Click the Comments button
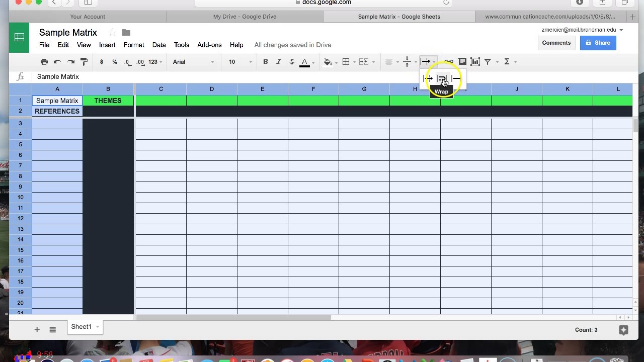The image size is (644, 362). 556,43
